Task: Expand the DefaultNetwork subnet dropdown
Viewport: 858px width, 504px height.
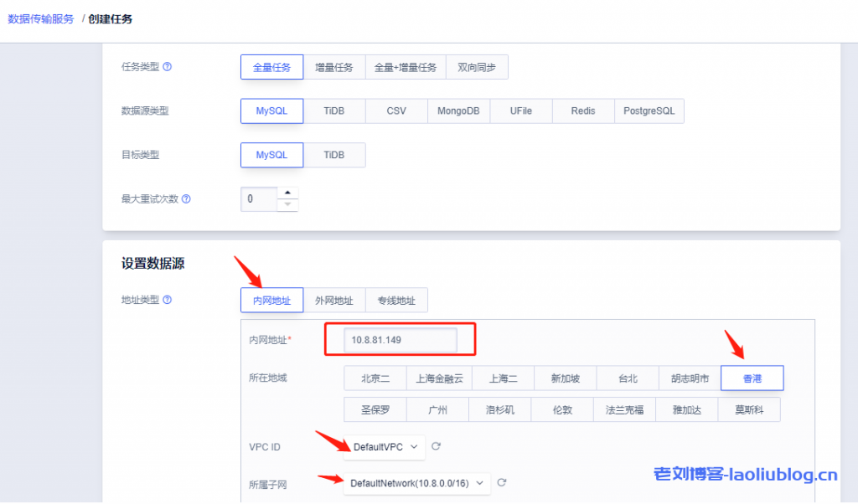Action: click(416, 483)
